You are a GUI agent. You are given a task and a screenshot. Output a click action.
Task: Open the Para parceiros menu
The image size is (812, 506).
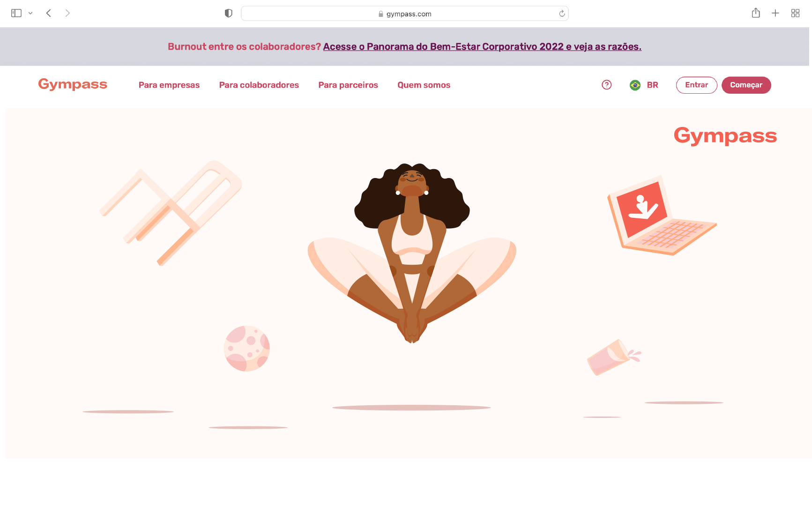click(348, 85)
